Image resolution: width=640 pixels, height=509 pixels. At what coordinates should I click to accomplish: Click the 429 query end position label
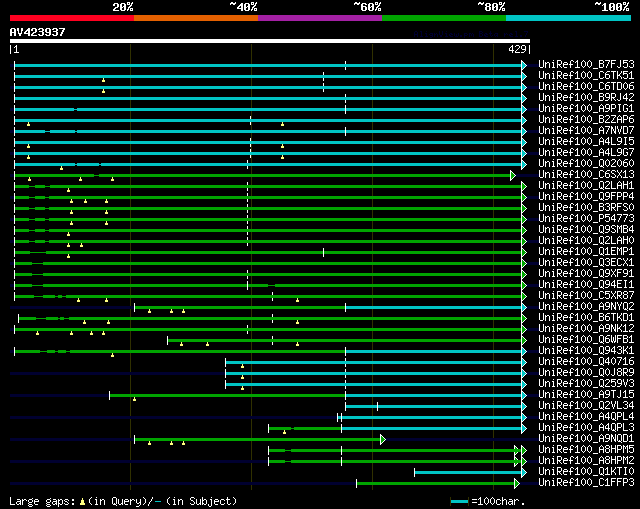517,49
